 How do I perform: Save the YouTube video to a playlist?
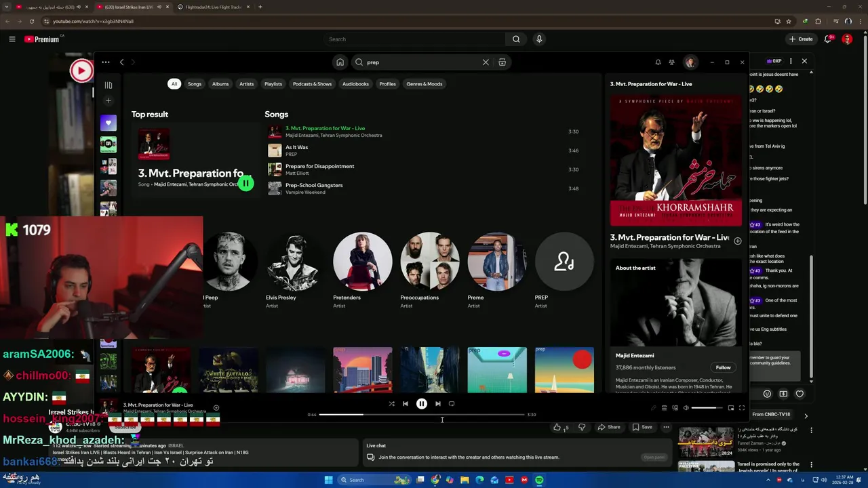642,427
